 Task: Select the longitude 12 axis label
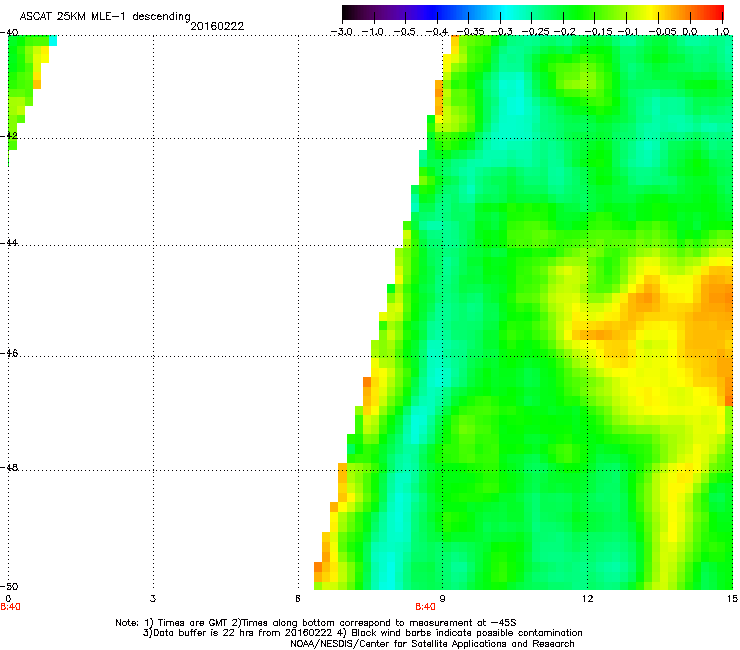(x=587, y=599)
